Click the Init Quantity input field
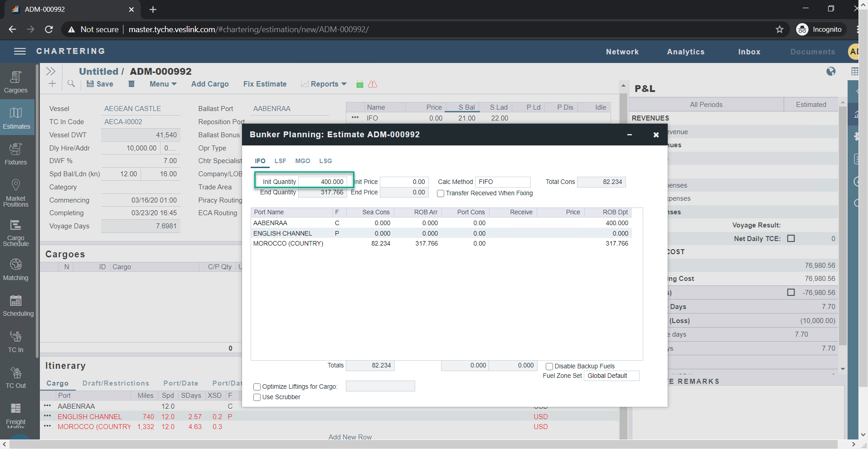Viewport: 868px width, 449px height. click(x=323, y=182)
